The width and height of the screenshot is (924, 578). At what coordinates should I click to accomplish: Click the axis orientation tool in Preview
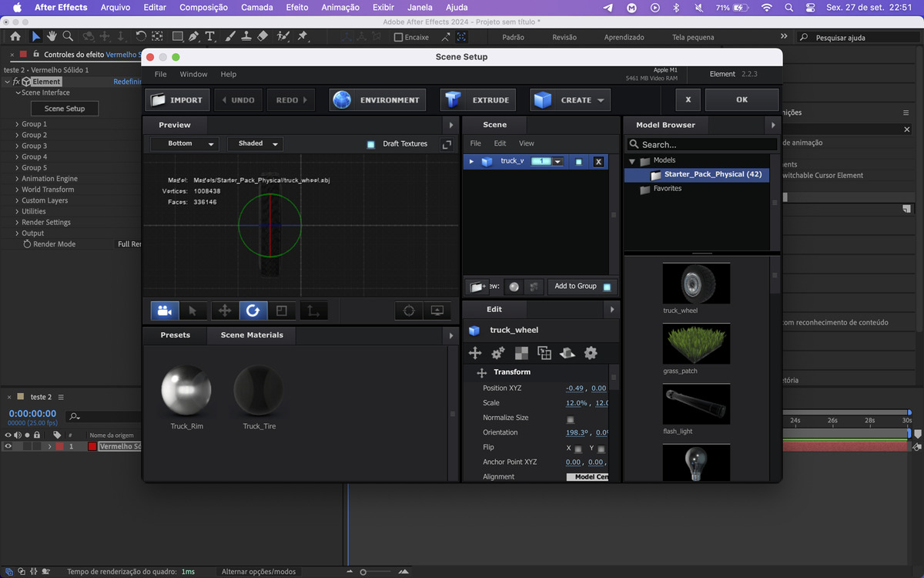313,311
